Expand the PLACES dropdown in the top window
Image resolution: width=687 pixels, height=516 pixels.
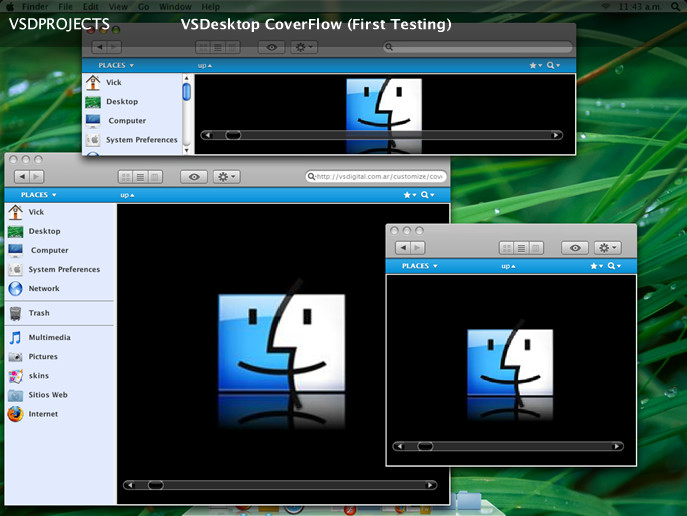click(116, 65)
